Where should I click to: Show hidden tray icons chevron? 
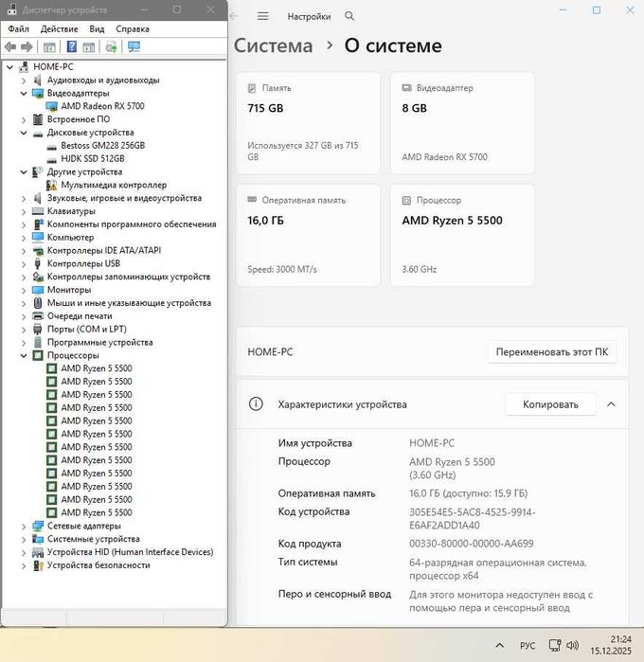[x=500, y=645]
